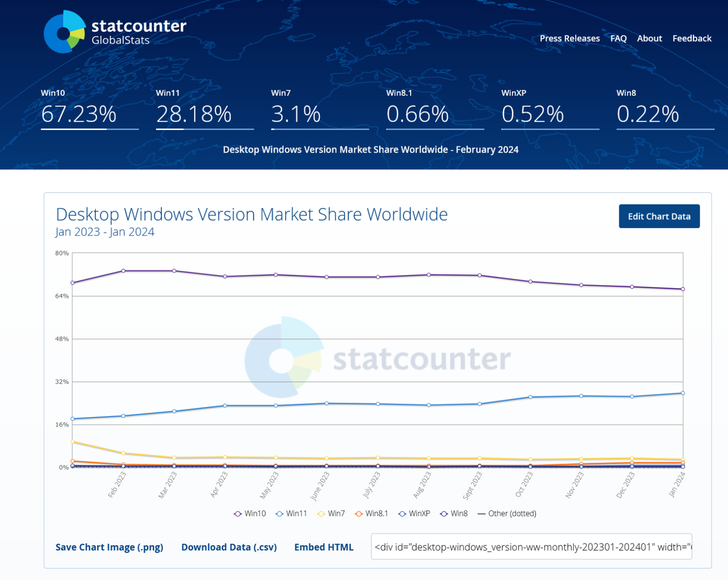Click the Win10 data point for Jan 2024

pos(682,289)
